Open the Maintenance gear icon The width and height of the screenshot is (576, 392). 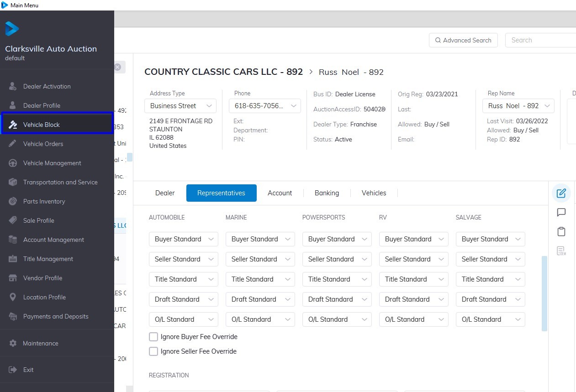13,343
